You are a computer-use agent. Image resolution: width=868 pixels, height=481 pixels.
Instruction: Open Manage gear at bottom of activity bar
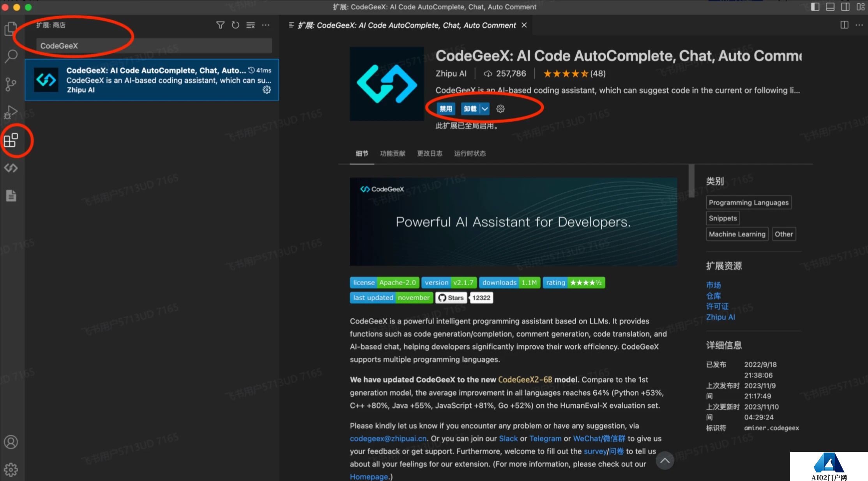11,470
